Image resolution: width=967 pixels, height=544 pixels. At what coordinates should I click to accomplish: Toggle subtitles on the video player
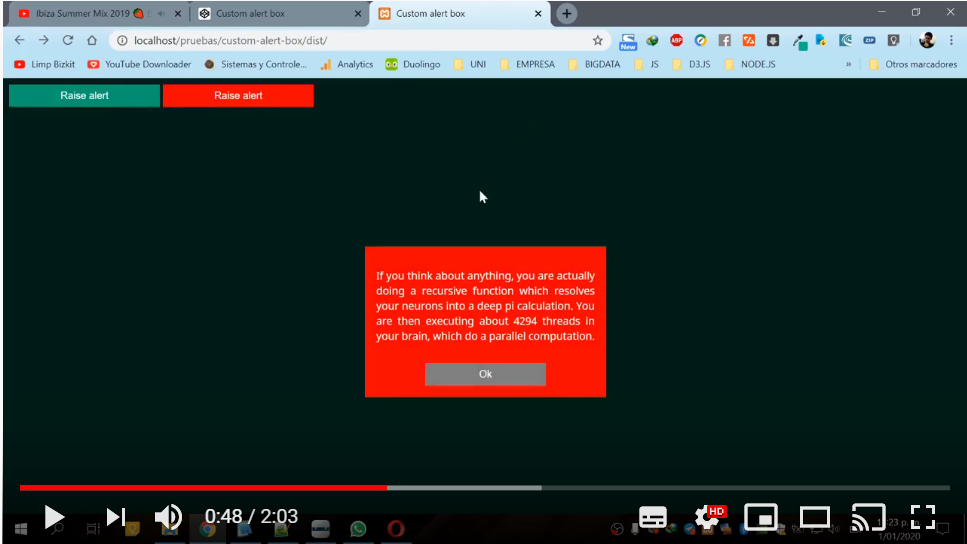click(652, 517)
